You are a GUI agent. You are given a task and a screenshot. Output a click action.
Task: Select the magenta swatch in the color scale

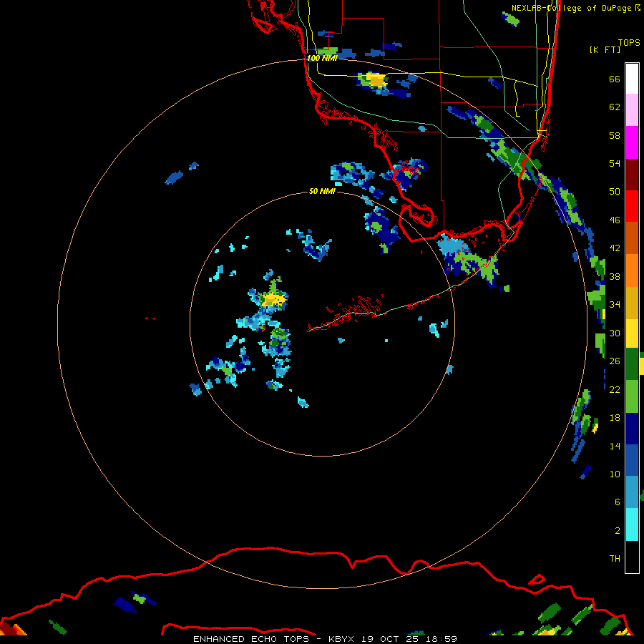[x=632, y=142]
